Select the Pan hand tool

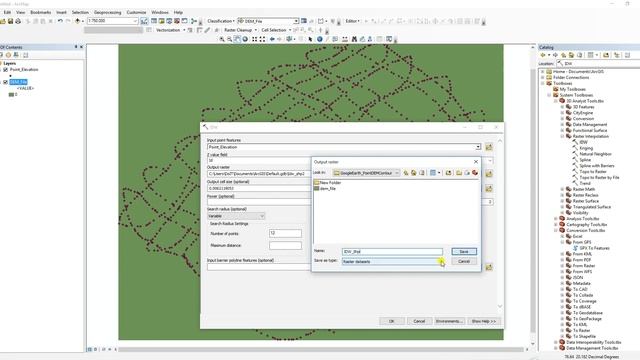click(237, 39)
